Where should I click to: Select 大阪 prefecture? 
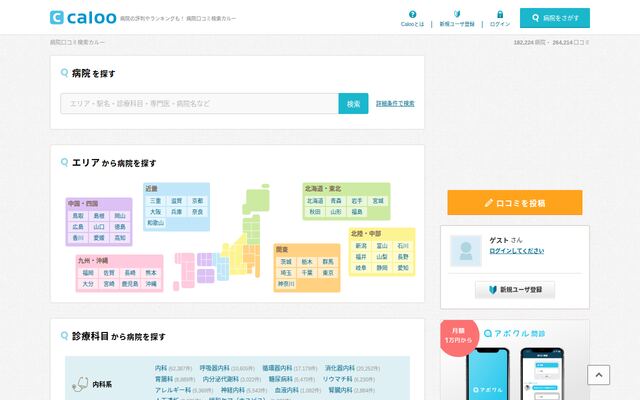coord(156,212)
